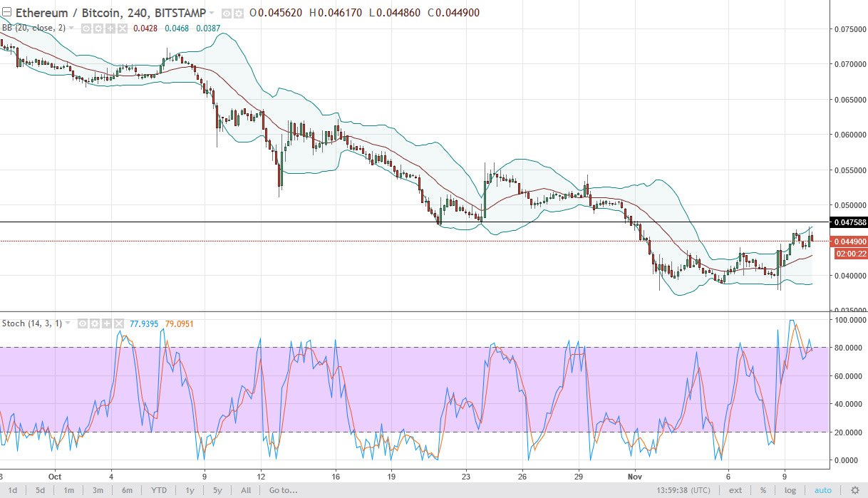Select the 1m time range

(x=68, y=490)
